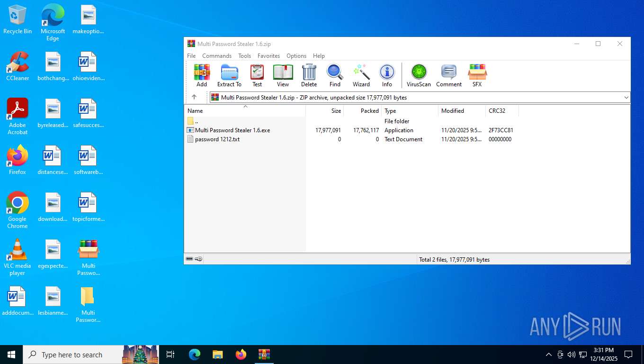
Task: Click the packed size 17,762,117 cell
Action: coord(366,130)
